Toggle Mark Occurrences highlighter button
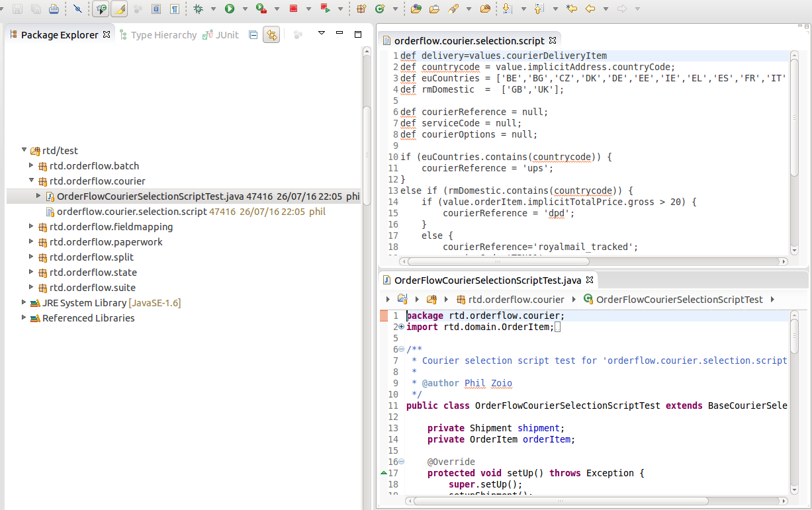The width and height of the screenshot is (812, 510). pyautogui.click(x=119, y=9)
